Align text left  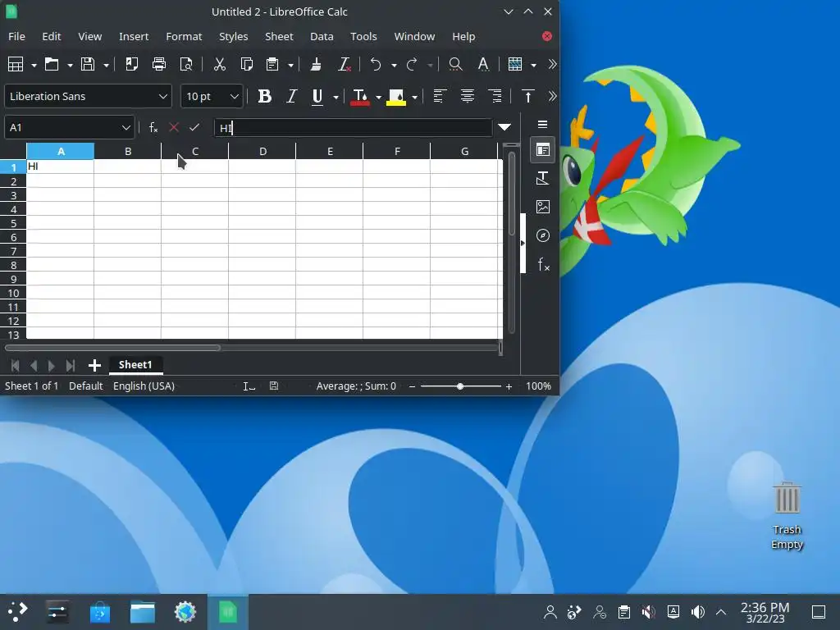pyautogui.click(x=440, y=97)
